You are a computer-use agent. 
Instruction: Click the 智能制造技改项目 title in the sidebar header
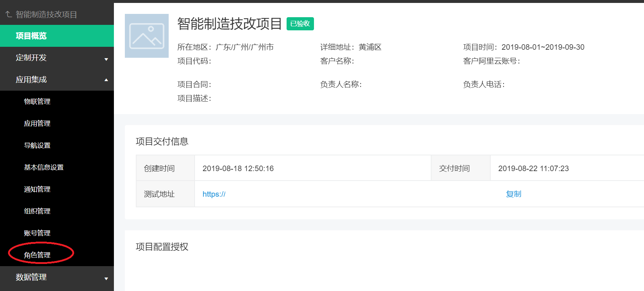46,14
